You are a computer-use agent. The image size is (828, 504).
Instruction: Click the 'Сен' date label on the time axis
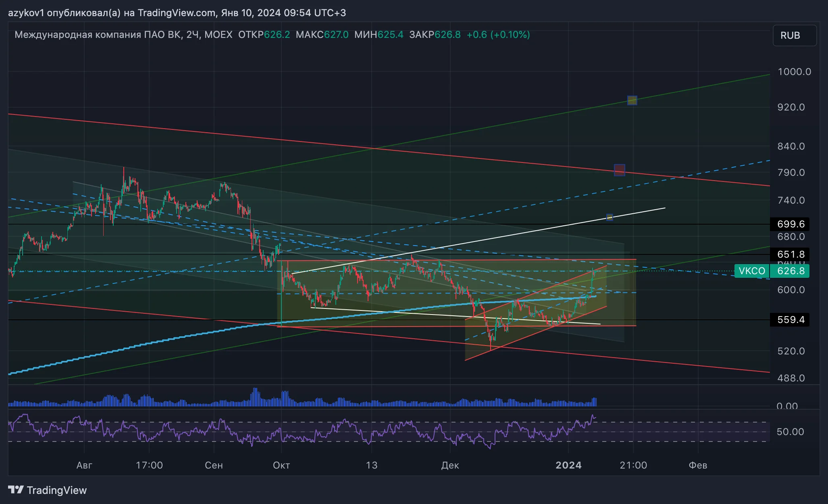coord(214,465)
